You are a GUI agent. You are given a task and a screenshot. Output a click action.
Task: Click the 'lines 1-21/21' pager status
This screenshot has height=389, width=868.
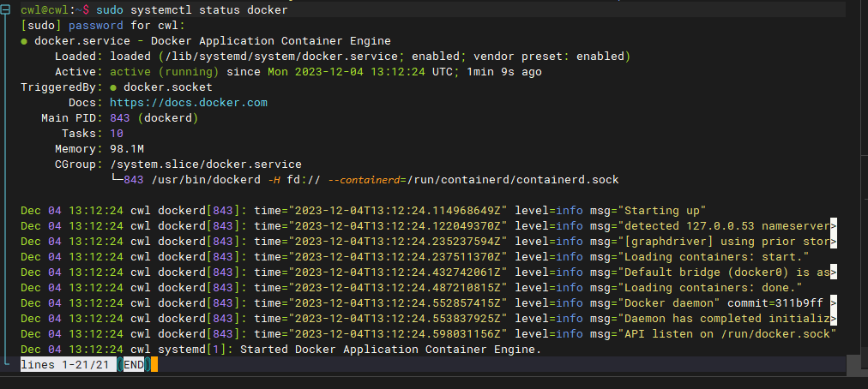[x=65, y=365]
